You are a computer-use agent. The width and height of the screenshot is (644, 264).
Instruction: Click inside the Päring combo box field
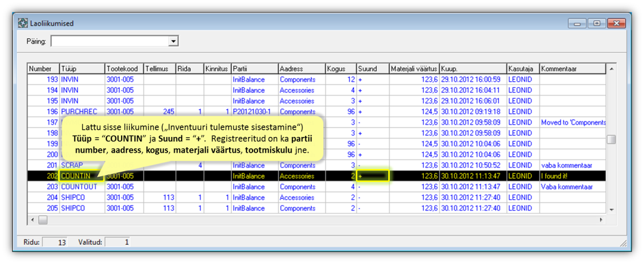click(110, 41)
